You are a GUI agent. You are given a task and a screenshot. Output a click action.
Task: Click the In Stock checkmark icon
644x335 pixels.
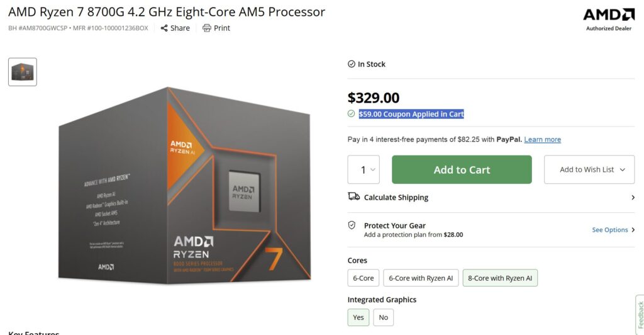(351, 64)
